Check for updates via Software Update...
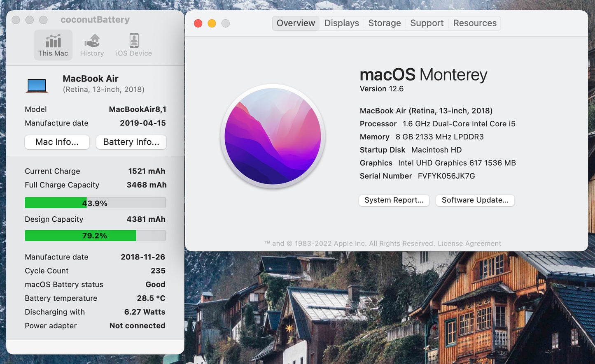This screenshot has height=364, width=595. [x=475, y=200]
